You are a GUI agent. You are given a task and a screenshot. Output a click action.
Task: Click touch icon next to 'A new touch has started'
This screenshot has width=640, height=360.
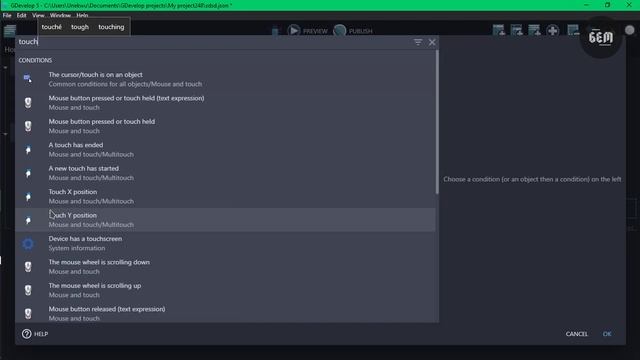coord(28,173)
